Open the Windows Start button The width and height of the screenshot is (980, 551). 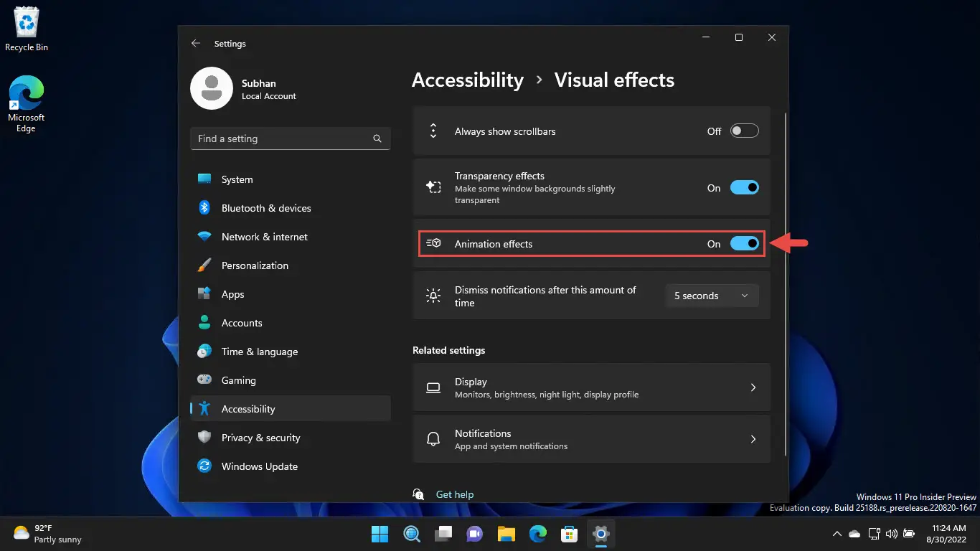point(380,534)
